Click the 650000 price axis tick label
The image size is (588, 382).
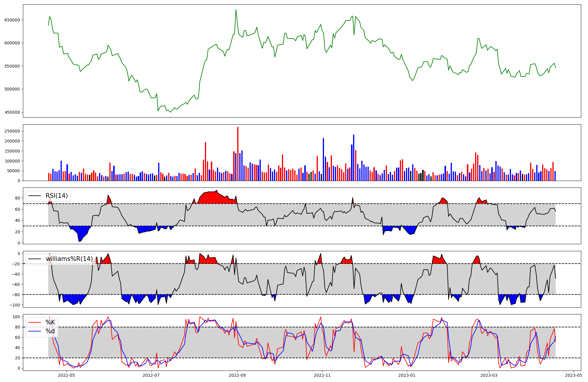pyautogui.click(x=12, y=20)
